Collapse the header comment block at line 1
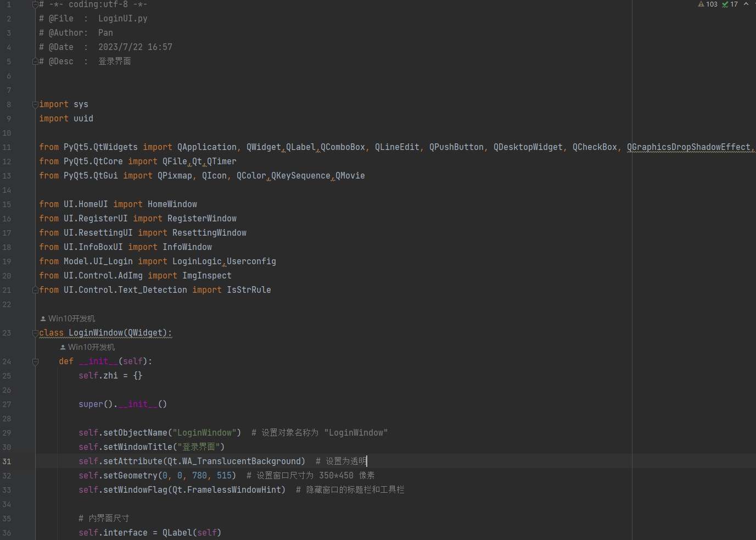Screen dimensions: 756x540 (x=35, y=4)
